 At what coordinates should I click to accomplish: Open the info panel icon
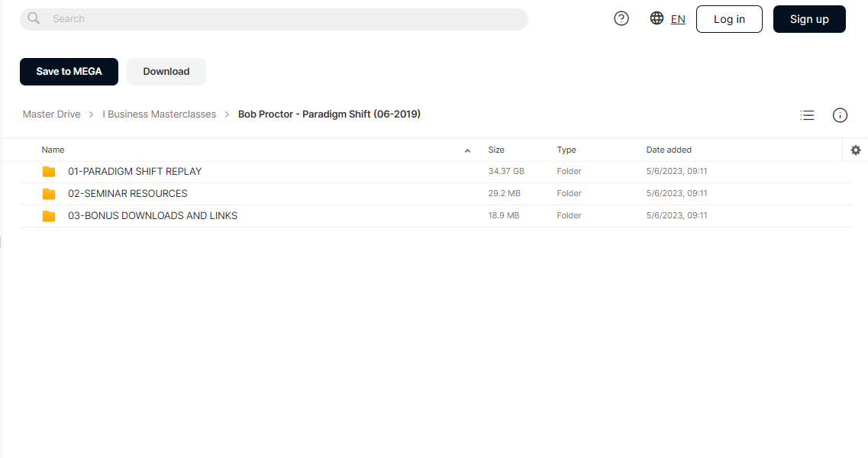pyautogui.click(x=840, y=115)
